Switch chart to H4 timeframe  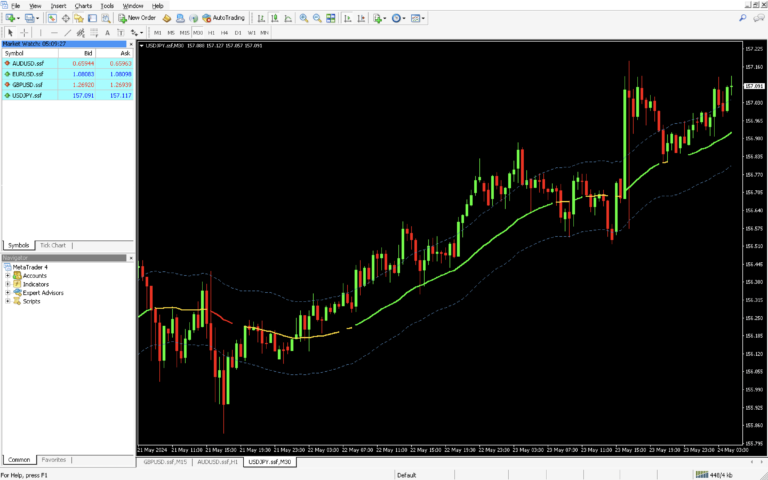225,32
